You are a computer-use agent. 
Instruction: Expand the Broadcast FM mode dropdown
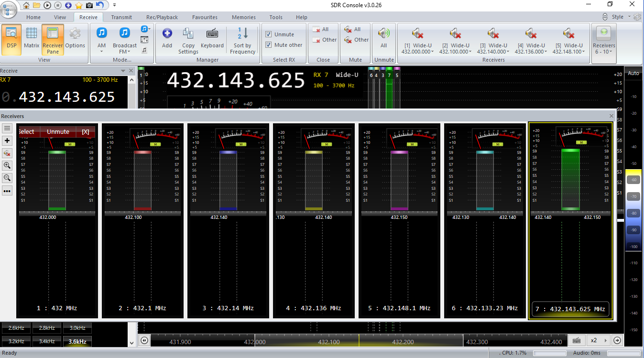(x=124, y=49)
